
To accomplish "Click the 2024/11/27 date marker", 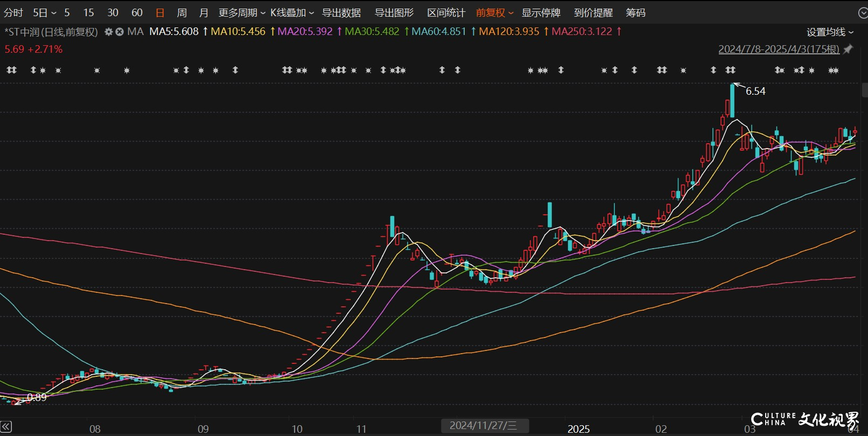I will pyautogui.click(x=484, y=425).
